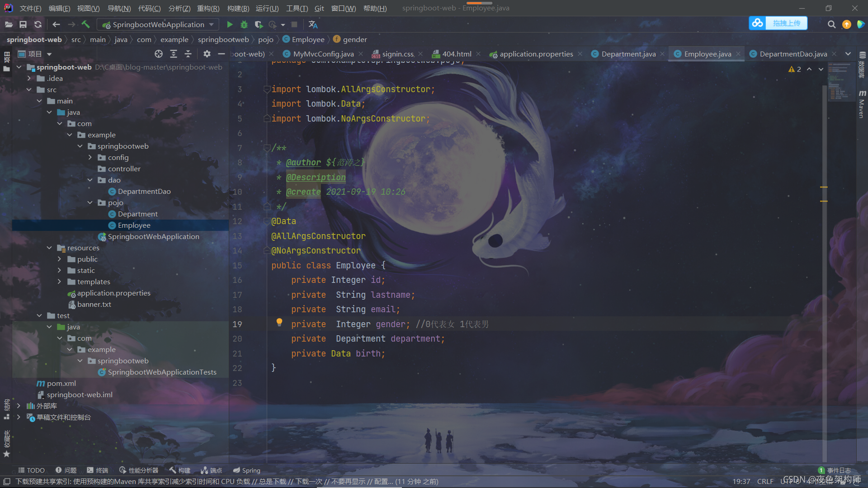Build project with hammer icon
868x488 pixels.
point(86,24)
